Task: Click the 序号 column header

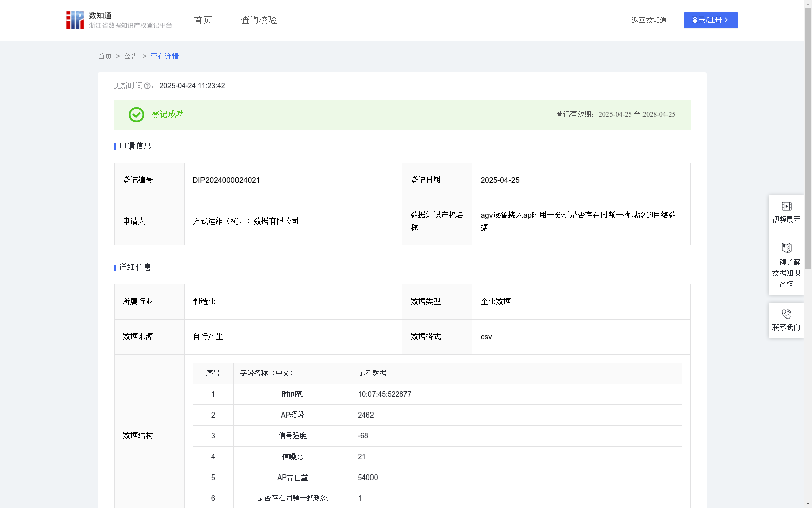Action: pyautogui.click(x=213, y=373)
